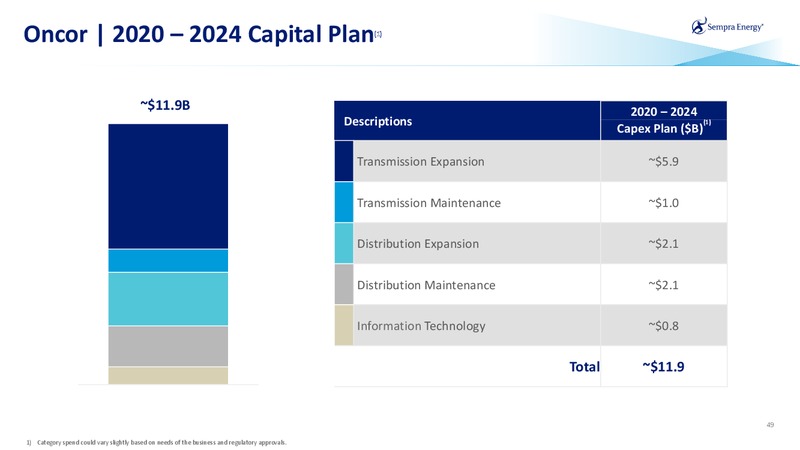Select the 'Transmission Maintenance' row label
The height and width of the screenshot is (450, 800).
click(x=429, y=203)
